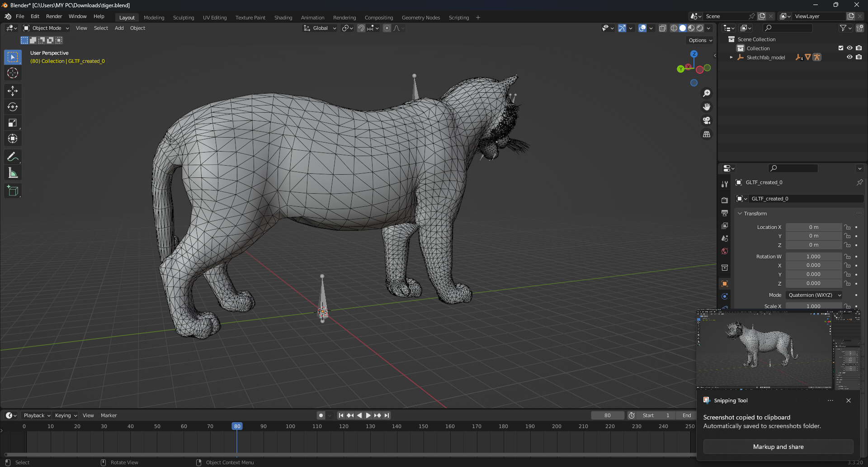Open shading options dropdown arrow
The image size is (868, 467).
pos(709,28)
